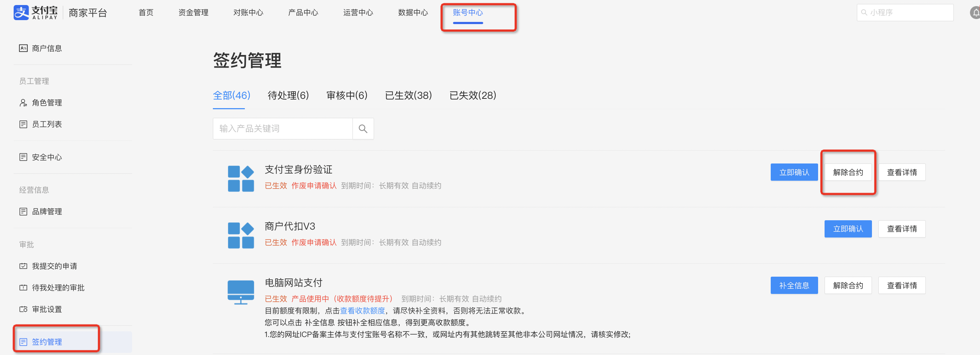Click the role management person icon
The height and width of the screenshot is (355, 980).
23,102
